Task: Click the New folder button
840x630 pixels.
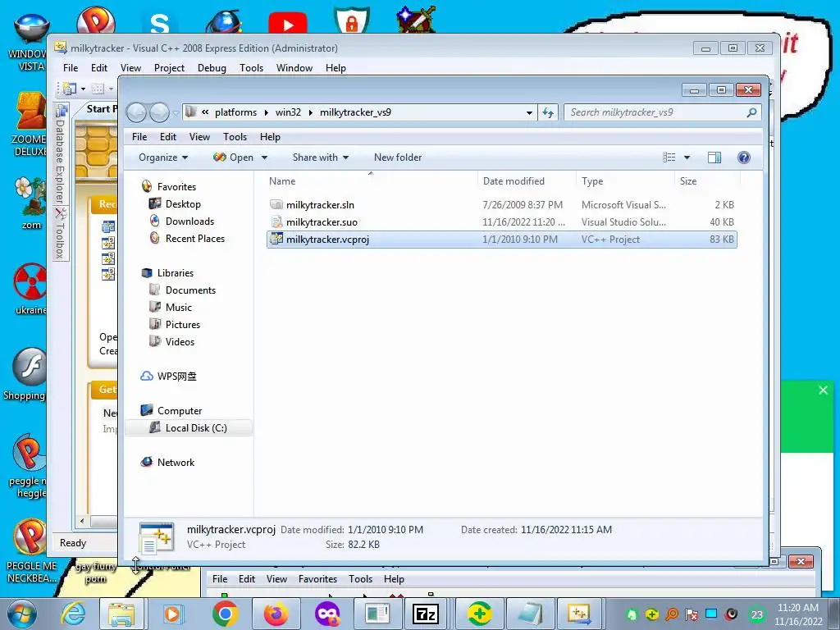Action: click(398, 157)
